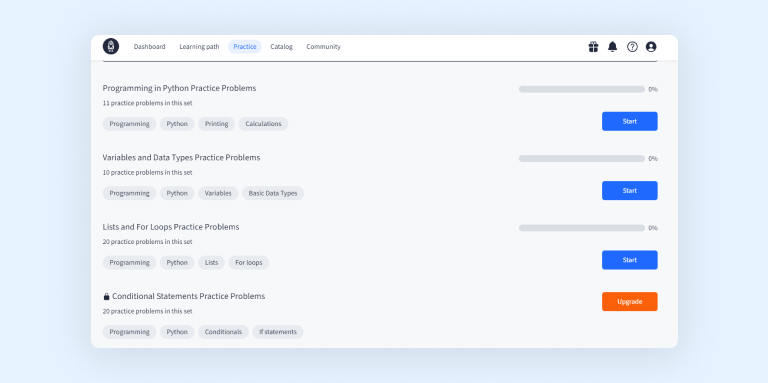Click progress bar for Programming in Python set
The height and width of the screenshot is (383, 768).
pos(582,89)
